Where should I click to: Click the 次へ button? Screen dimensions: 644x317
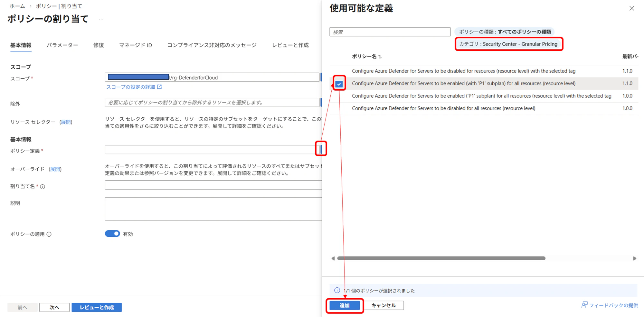54,307
